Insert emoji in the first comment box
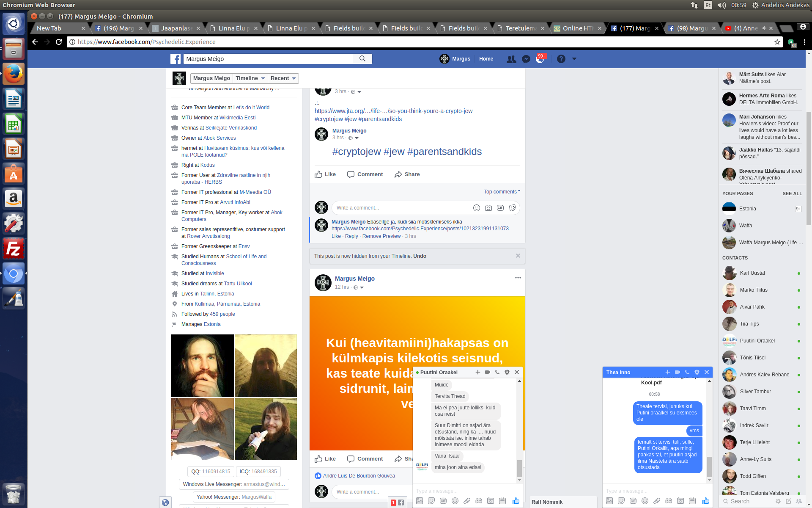 click(x=477, y=208)
